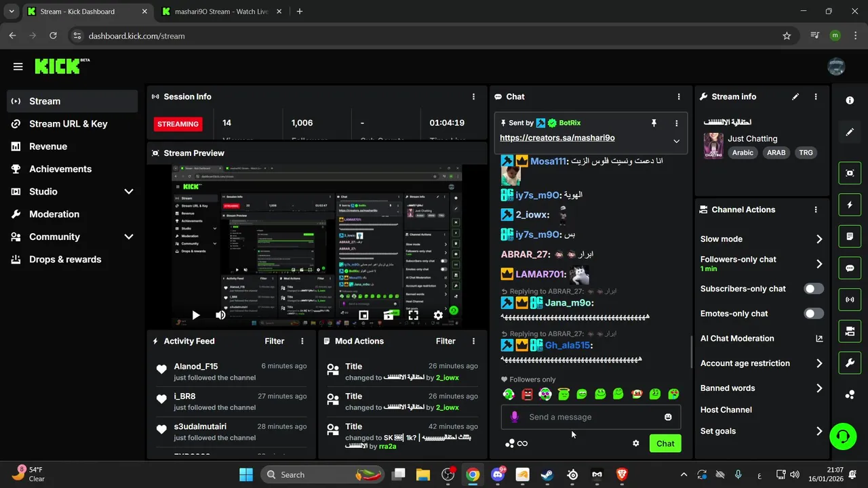868x488 pixels.
Task: Click the Arabic tag chip
Action: point(743,153)
